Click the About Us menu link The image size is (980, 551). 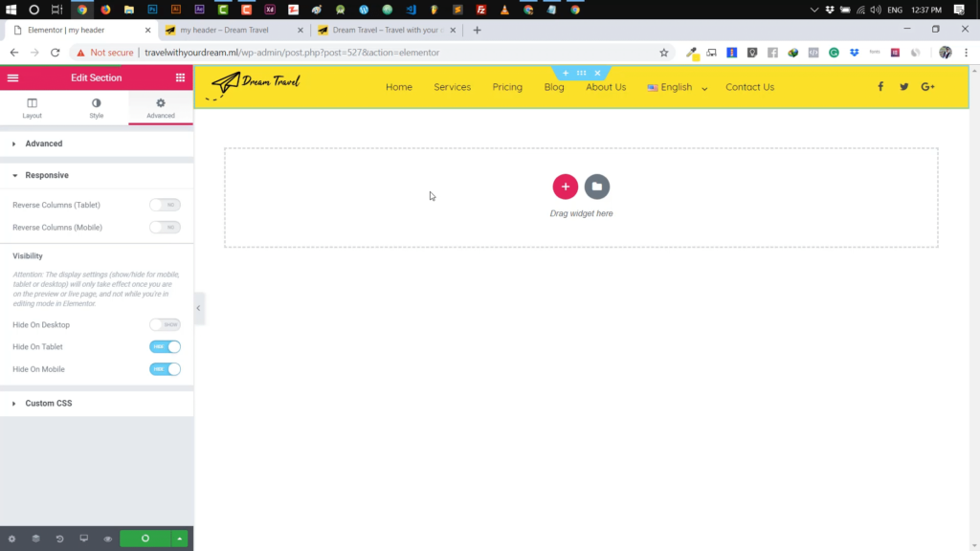(606, 87)
